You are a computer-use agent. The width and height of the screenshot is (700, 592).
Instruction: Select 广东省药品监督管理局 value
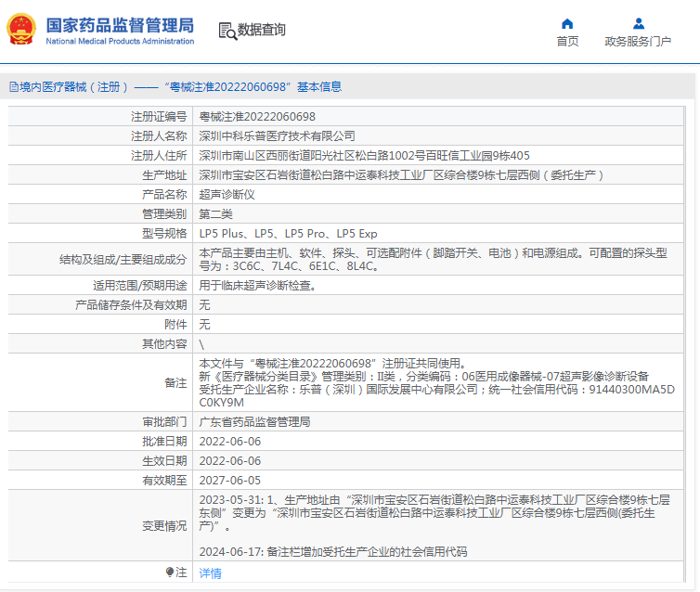tap(254, 422)
